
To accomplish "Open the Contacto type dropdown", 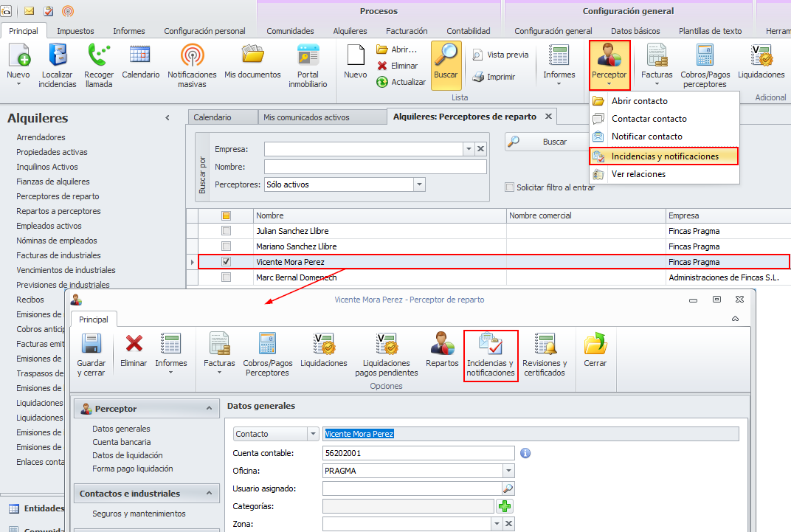I will 313,434.
